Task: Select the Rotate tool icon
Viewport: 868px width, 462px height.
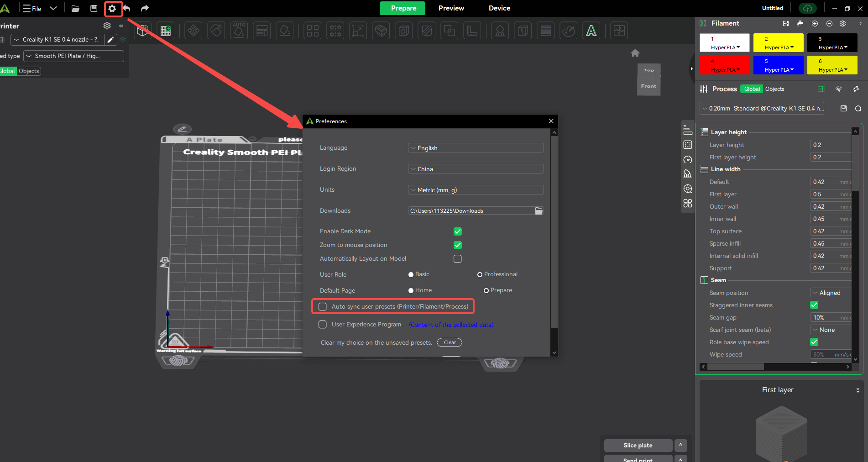Action: pyautogui.click(x=216, y=31)
